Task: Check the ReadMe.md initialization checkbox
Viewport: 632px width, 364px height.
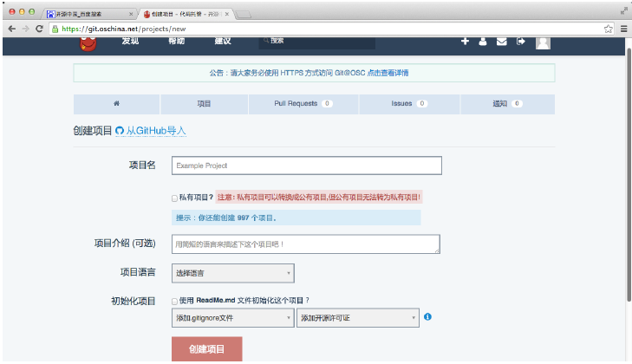Action: (x=175, y=301)
